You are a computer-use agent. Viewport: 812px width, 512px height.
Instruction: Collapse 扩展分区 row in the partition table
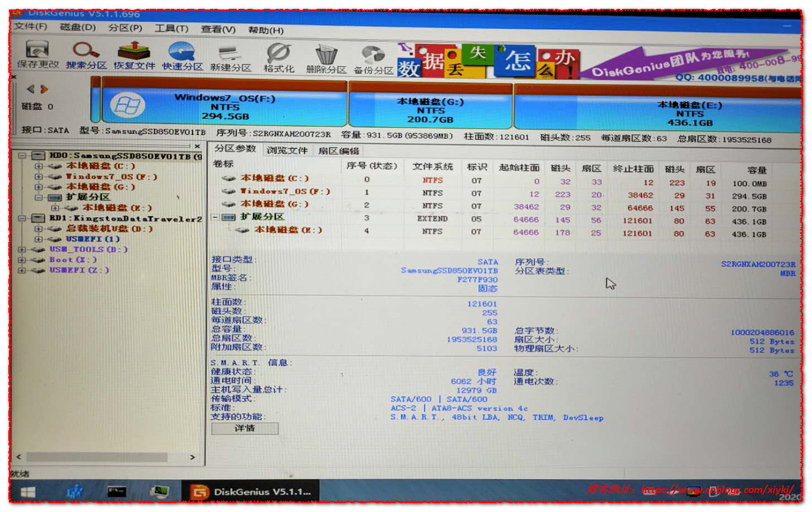(x=215, y=217)
